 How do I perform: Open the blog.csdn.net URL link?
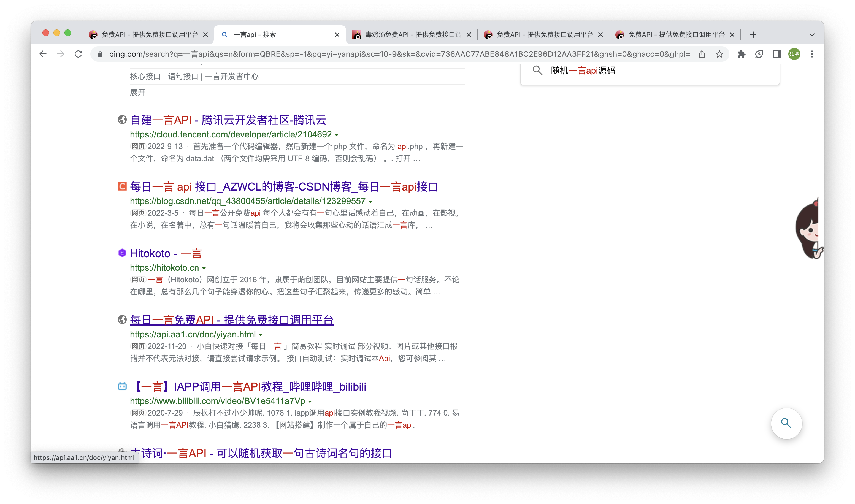coord(248,201)
